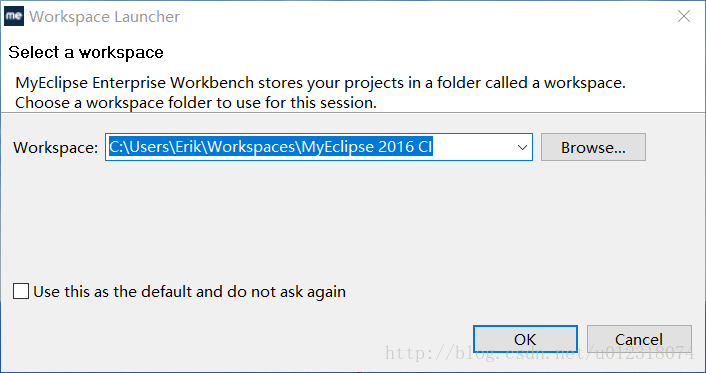The image size is (706, 373).
Task: Cancel the workspace selection
Action: [639, 339]
